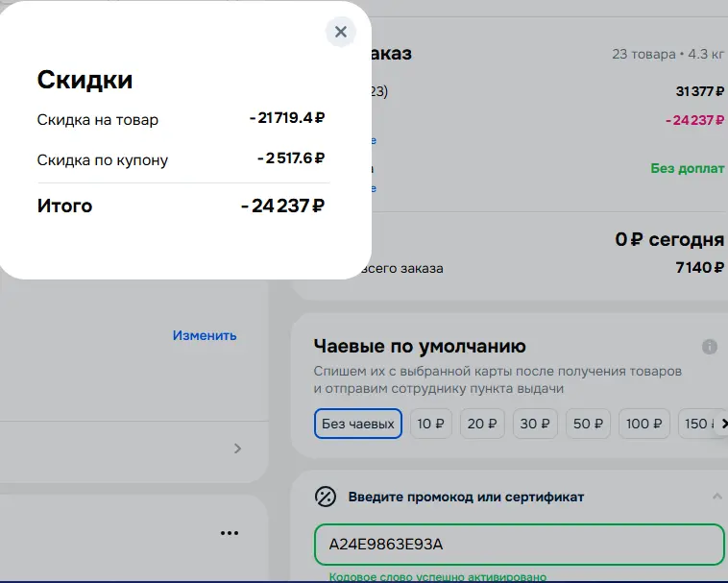The height and width of the screenshot is (583, 728).
Task: Click the Без доплат delivery label
Action: [687, 168]
